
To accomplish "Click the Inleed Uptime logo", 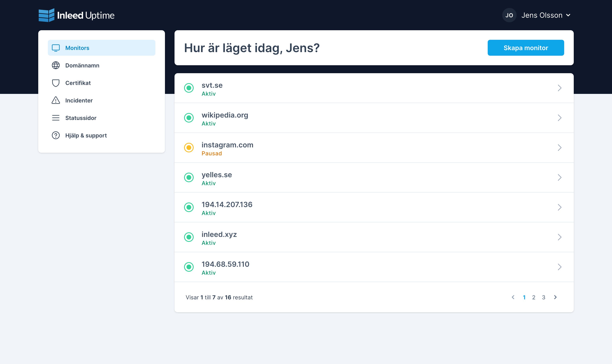I will pos(76,15).
